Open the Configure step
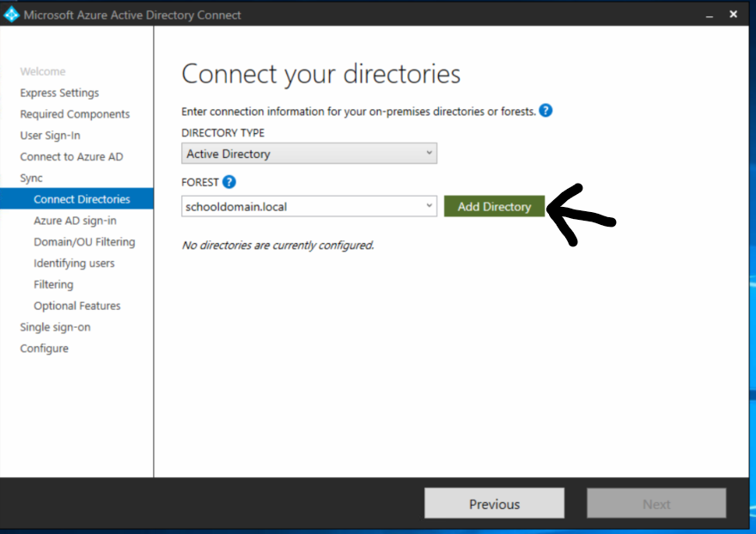The height and width of the screenshot is (534, 756). click(x=44, y=349)
